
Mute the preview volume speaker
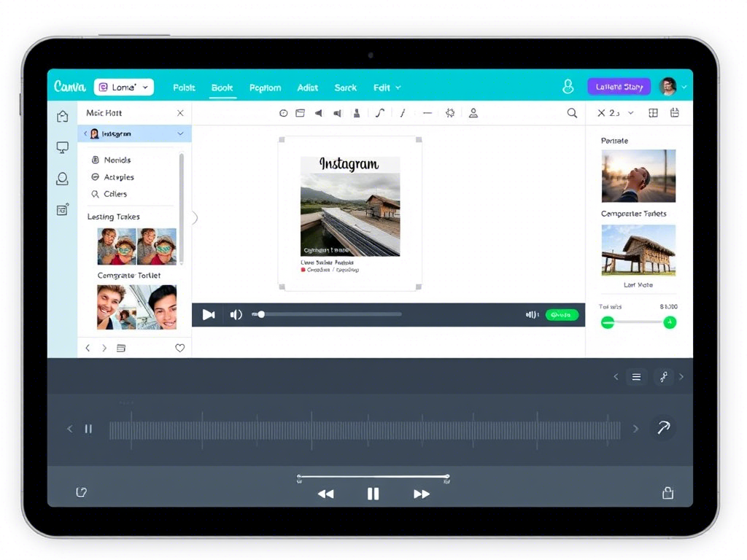coord(236,315)
